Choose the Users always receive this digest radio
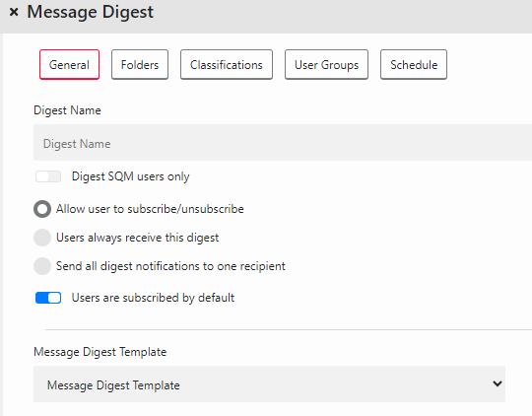 point(42,238)
